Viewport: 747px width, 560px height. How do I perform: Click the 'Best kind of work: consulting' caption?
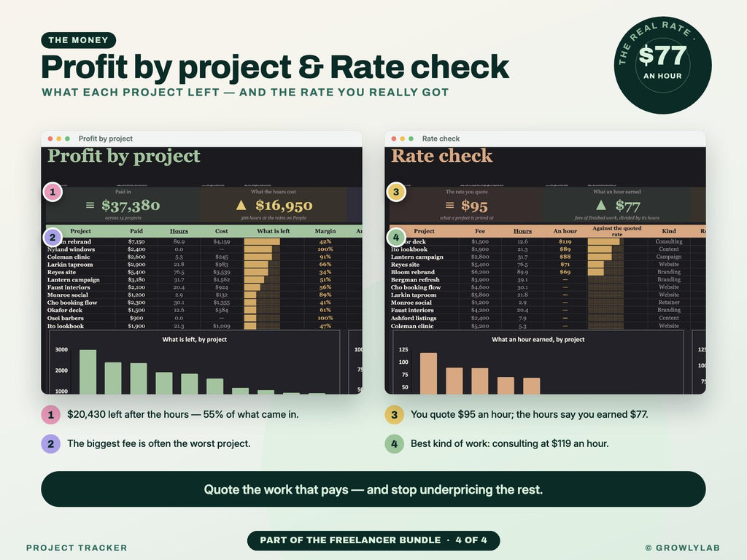click(509, 443)
